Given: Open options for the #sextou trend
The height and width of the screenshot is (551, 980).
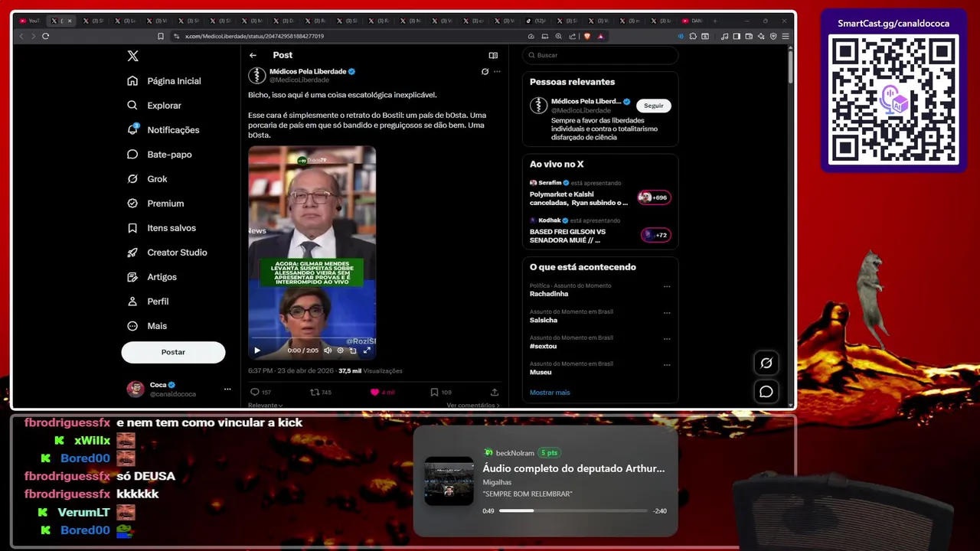Looking at the screenshot, I should click(667, 338).
